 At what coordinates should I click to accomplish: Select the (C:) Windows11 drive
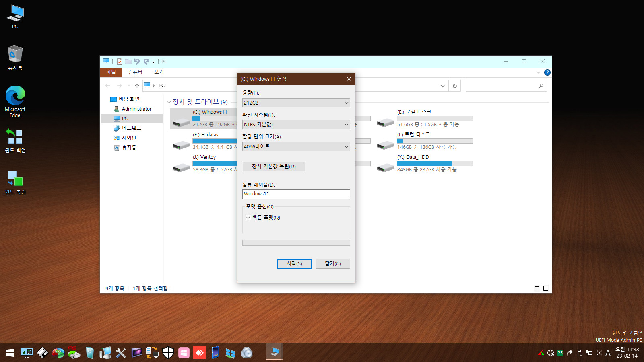coord(204,119)
